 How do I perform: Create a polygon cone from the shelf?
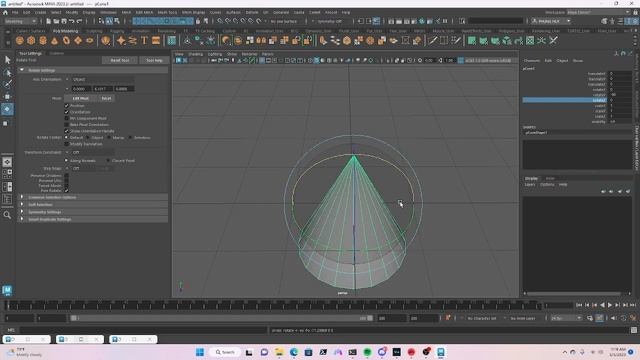pos(54,40)
